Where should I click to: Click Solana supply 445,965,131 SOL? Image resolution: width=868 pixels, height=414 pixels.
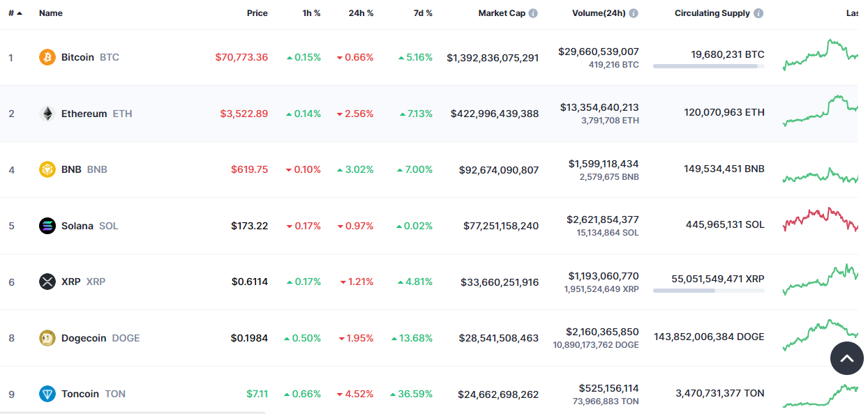point(725,224)
